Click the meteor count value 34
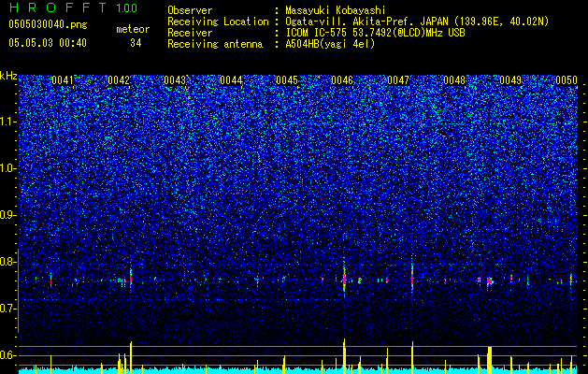Viewport: 588px width, 374px height. [x=136, y=43]
